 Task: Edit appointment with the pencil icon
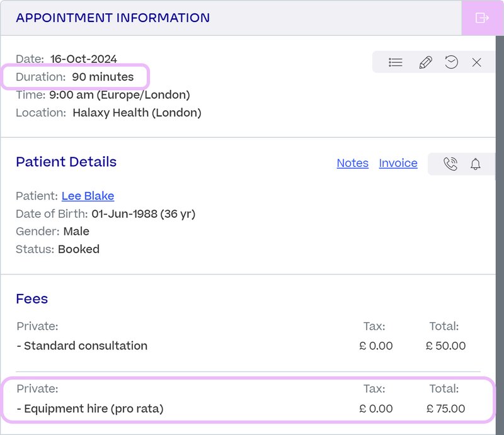coord(425,62)
